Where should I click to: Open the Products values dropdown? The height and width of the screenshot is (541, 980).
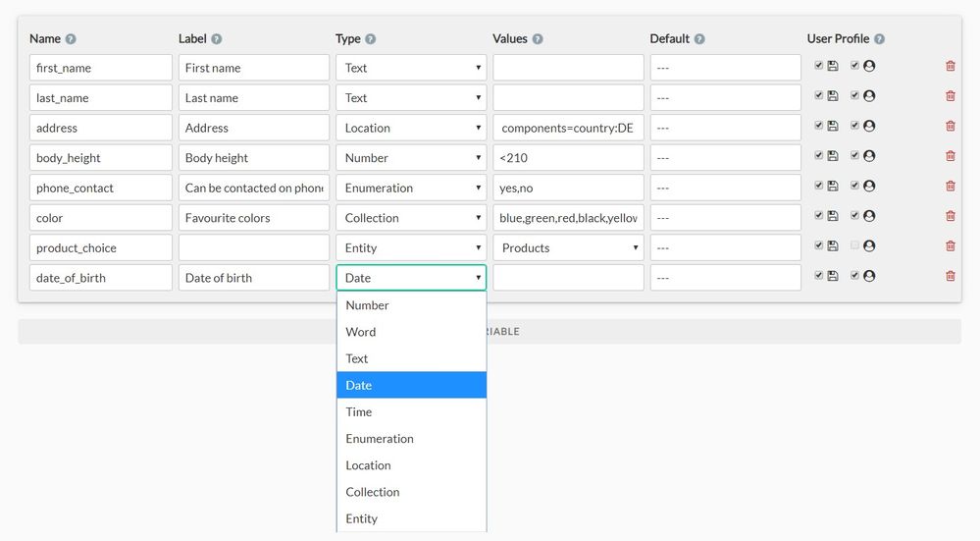pyautogui.click(x=568, y=247)
